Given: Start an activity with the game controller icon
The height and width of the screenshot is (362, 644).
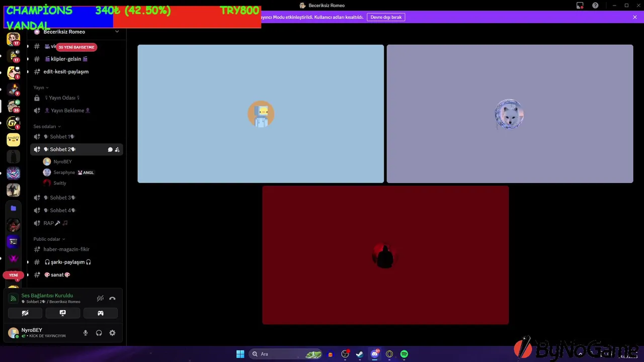Looking at the screenshot, I should (100, 313).
